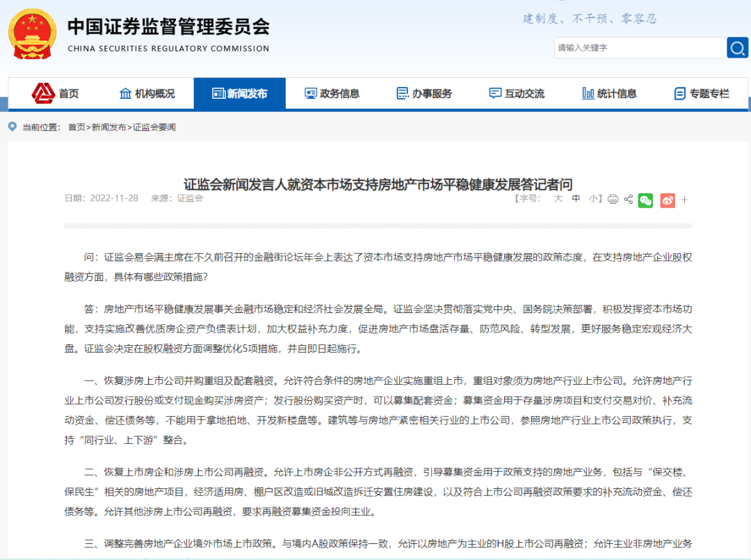Select the 新闻发布 news tab
This screenshot has width=751, height=560.
239,93
